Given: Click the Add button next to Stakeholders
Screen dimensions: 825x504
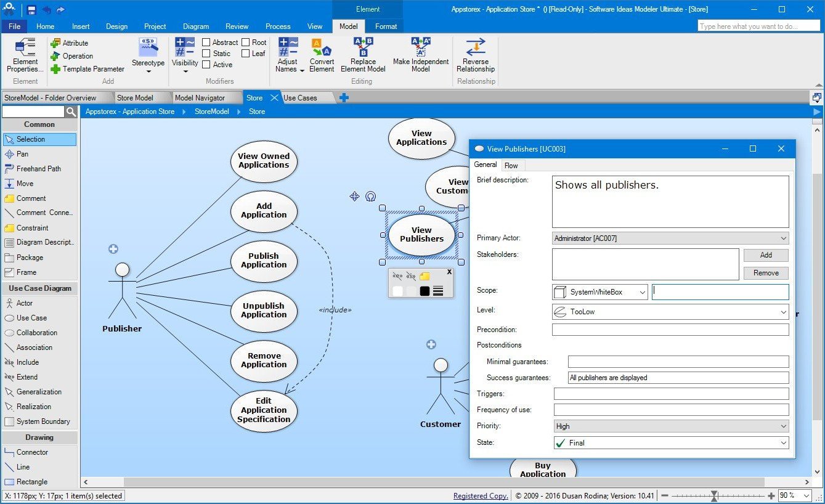Looking at the screenshot, I should pyautogui.click(x=765, y=255).
